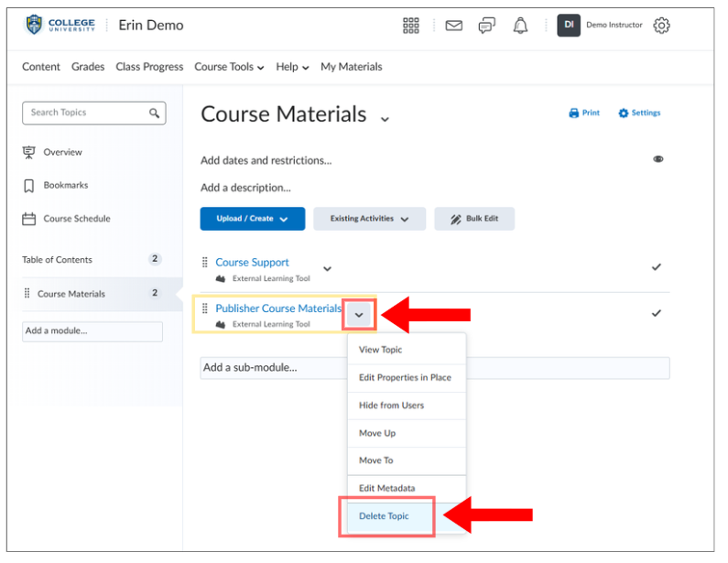The image size is (728, 563).
Task: Click the printer icon next to Print
Action: (x=574, y=113)
